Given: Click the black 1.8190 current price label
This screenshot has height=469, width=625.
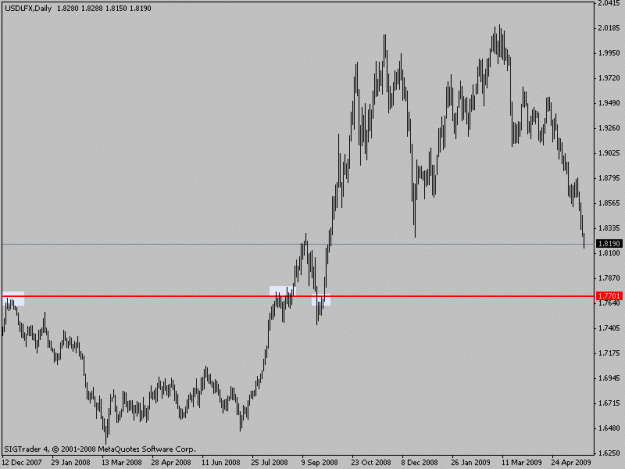Looking at the screenshot, I should pos(609,243).
